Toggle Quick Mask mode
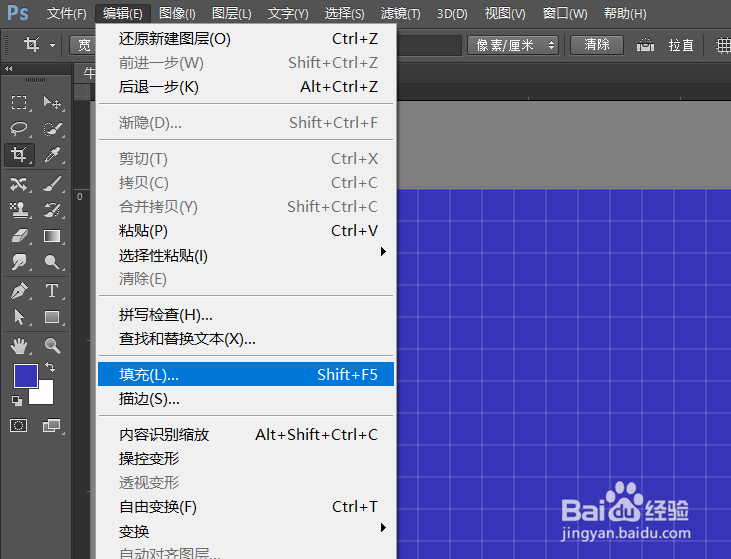Image resolution: width=731 pixels, height=559 pixels. (x=19, y=425)
